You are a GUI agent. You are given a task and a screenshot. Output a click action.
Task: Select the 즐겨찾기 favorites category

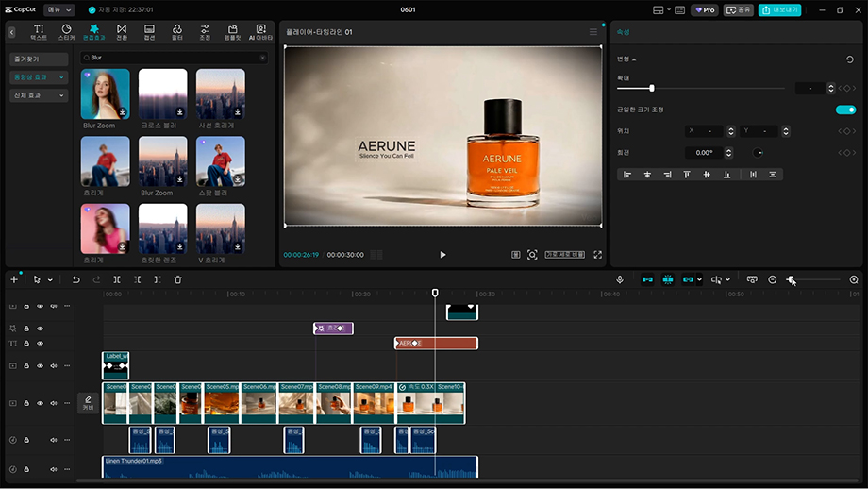(x=39, y=59)
